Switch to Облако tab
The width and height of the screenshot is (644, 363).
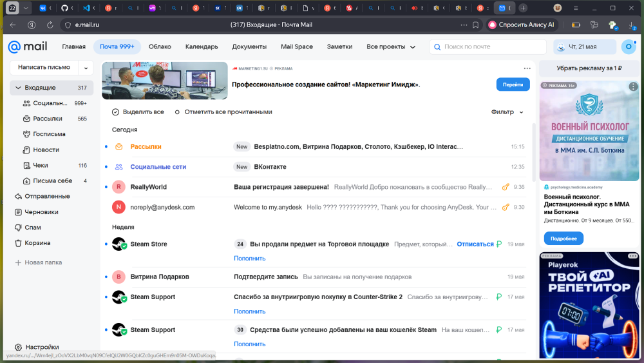click(160, 47)
